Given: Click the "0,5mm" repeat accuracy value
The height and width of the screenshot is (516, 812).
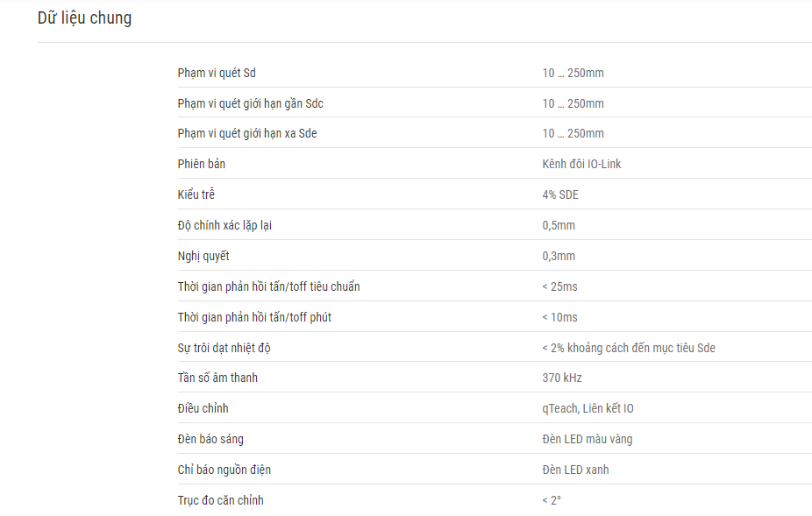Looking at the screenshot, I should click(x=559, y=226).
